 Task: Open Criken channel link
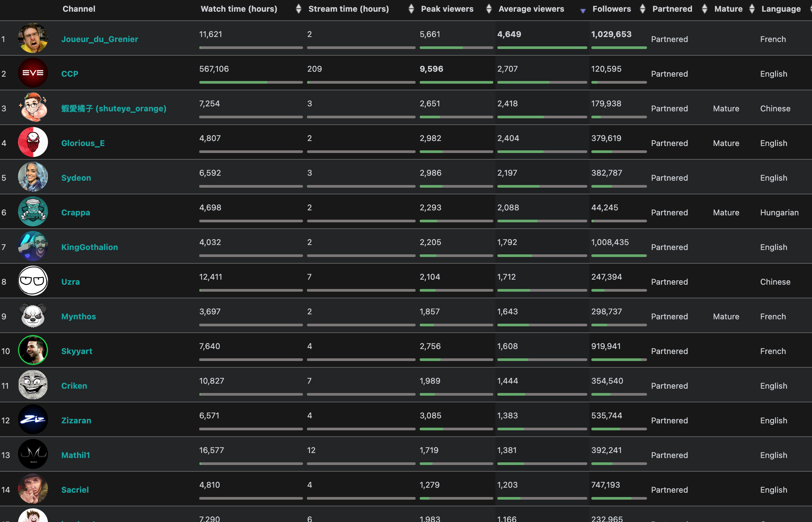tap(74, 386)
